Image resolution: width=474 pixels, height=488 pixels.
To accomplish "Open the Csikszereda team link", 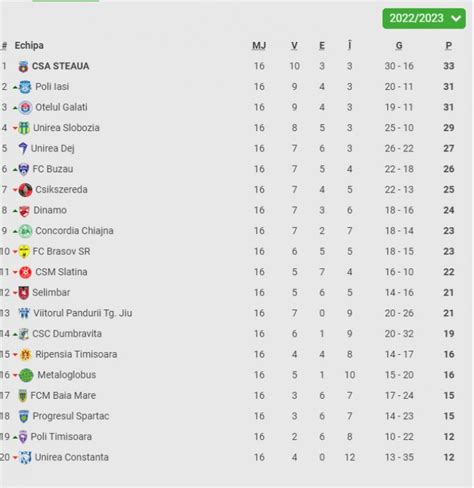I will pos(61,190).
